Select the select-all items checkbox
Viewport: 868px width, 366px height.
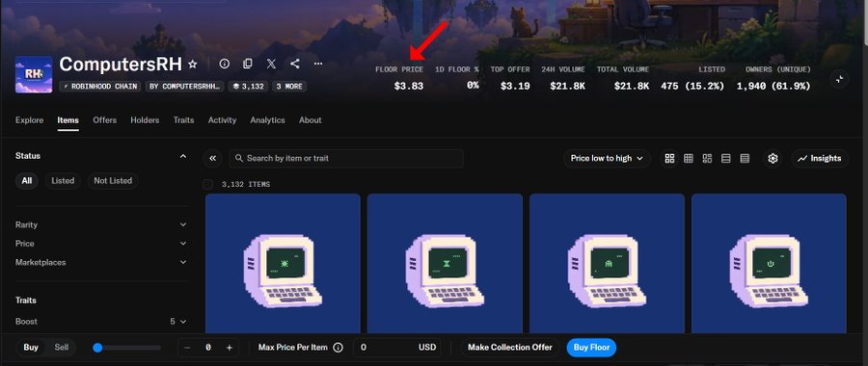tap(207, 184)
